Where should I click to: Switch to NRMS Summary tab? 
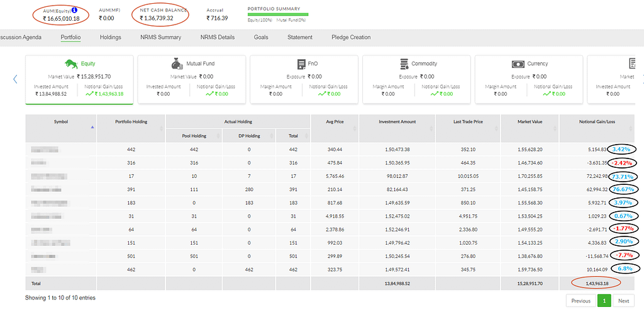[160, 37]
